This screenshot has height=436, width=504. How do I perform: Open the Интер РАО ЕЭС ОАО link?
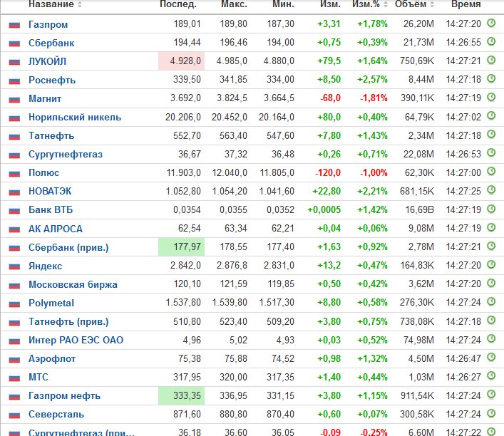coord(76,341)
